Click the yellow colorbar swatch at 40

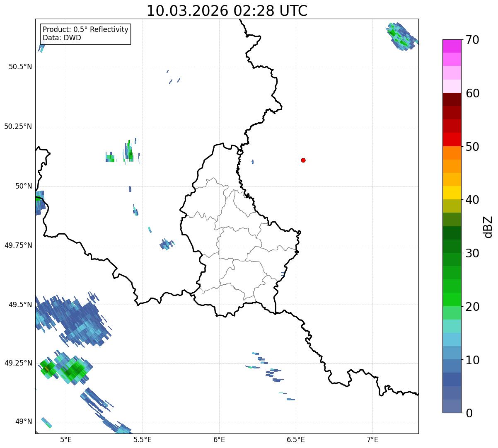pos(452,193)
